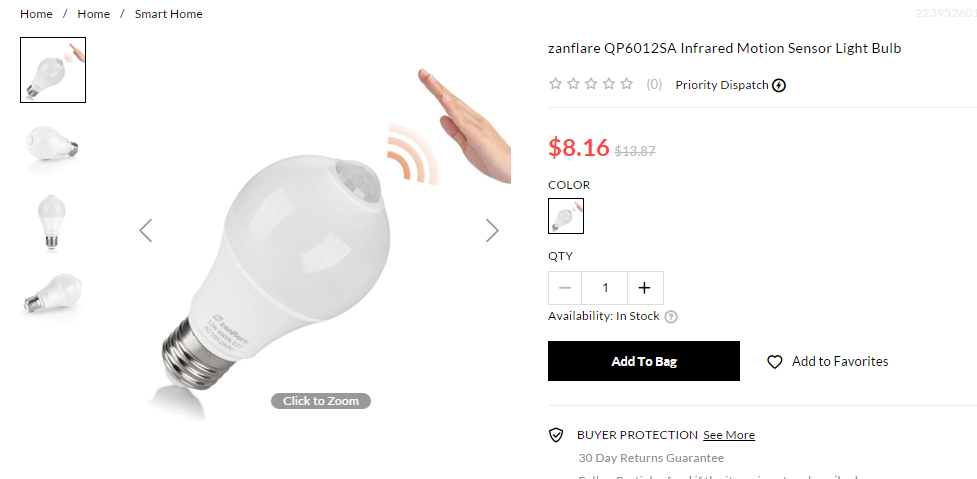Click into the quantity input field
This screenshot has width=977, height=479.
click(605, 288)
